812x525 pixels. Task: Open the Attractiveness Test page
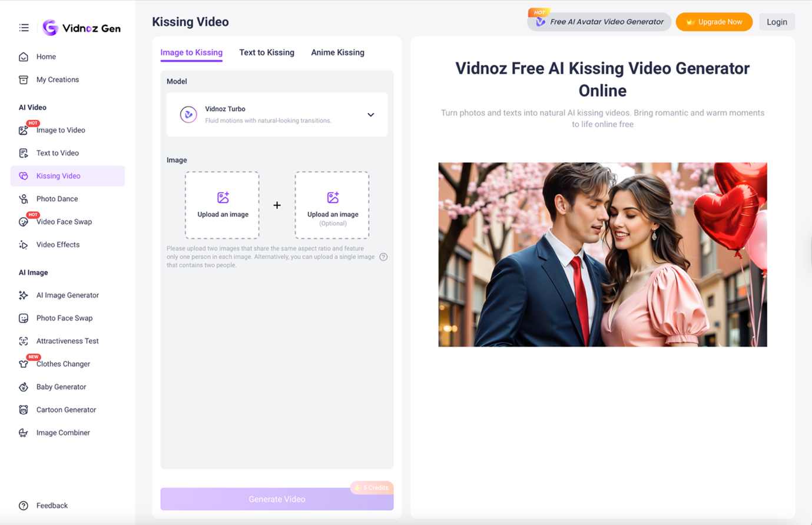(x=68, y=341)
